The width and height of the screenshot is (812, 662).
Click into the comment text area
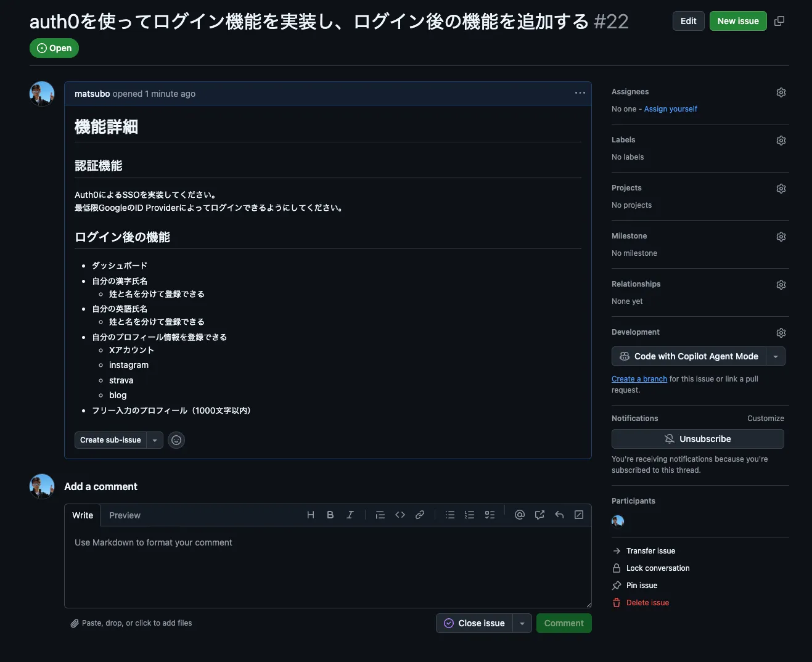[327, 567]
